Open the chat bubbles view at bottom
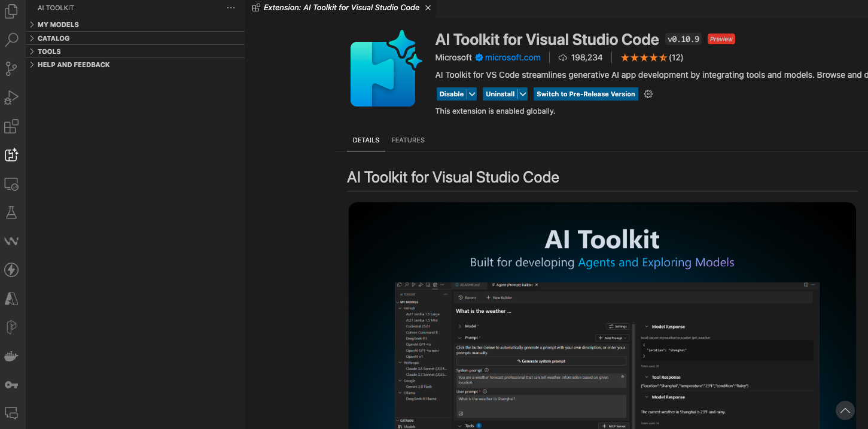 pyautogui.click(x=11, y=413)
